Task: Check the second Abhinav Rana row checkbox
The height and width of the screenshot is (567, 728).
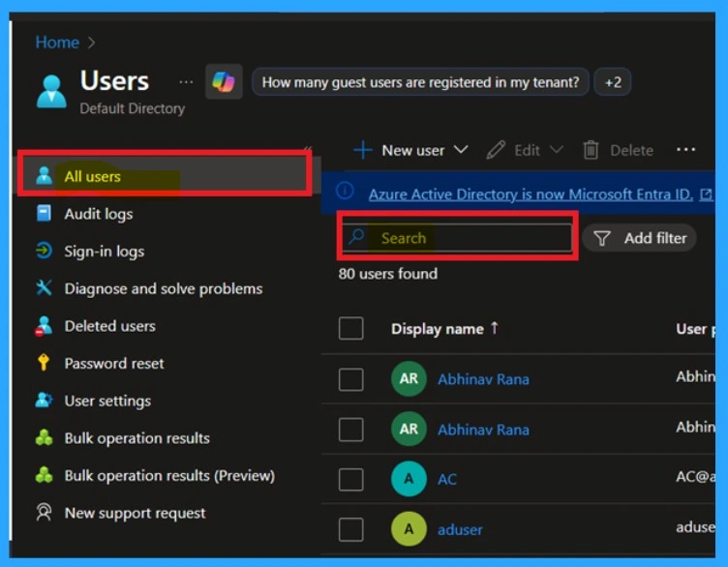Action: [x=351, y=430]
